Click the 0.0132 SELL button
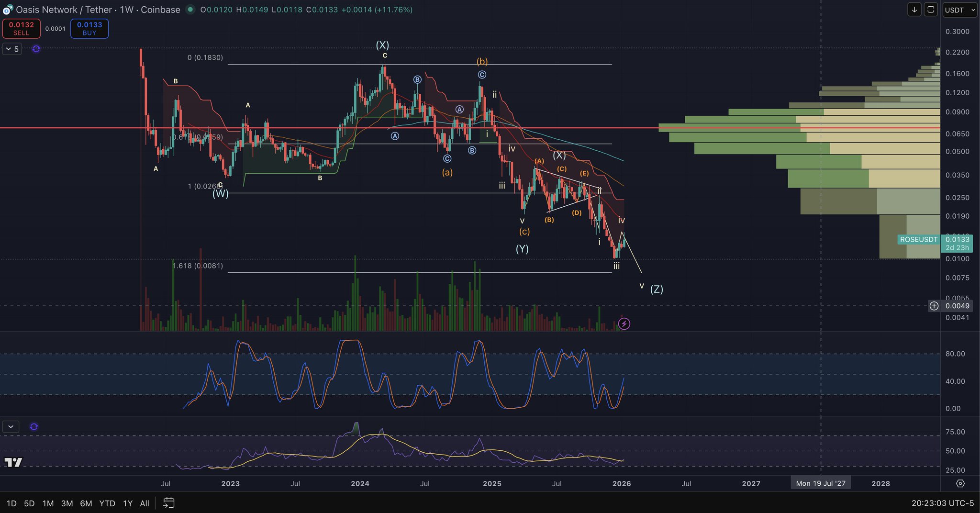Viewport: 980px width, 513px height. pos(21,29)
